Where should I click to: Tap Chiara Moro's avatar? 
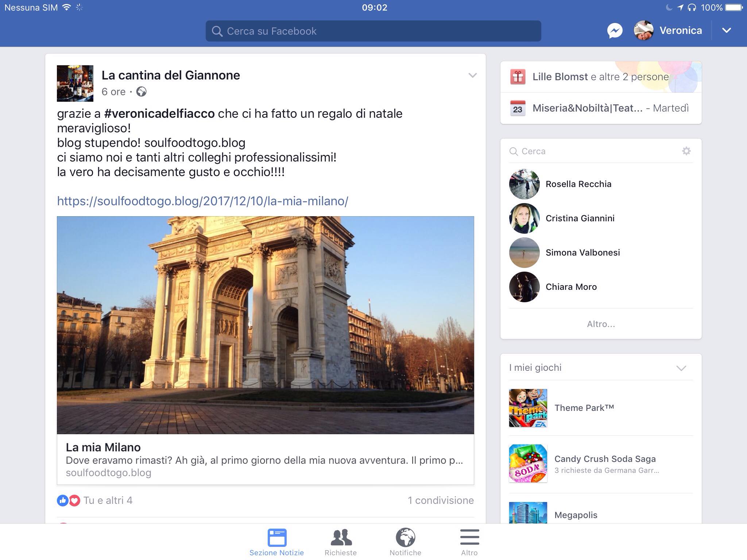(x=524, y=287)
